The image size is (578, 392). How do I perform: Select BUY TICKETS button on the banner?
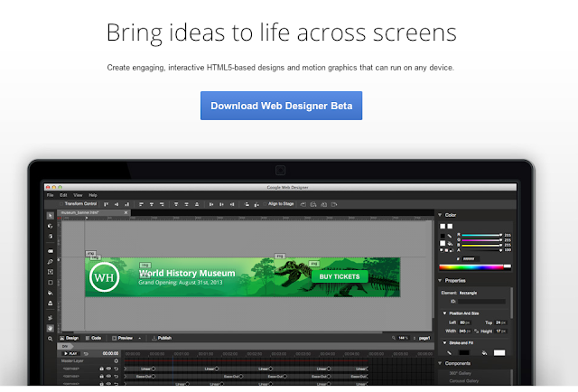(x=340, y=276)
